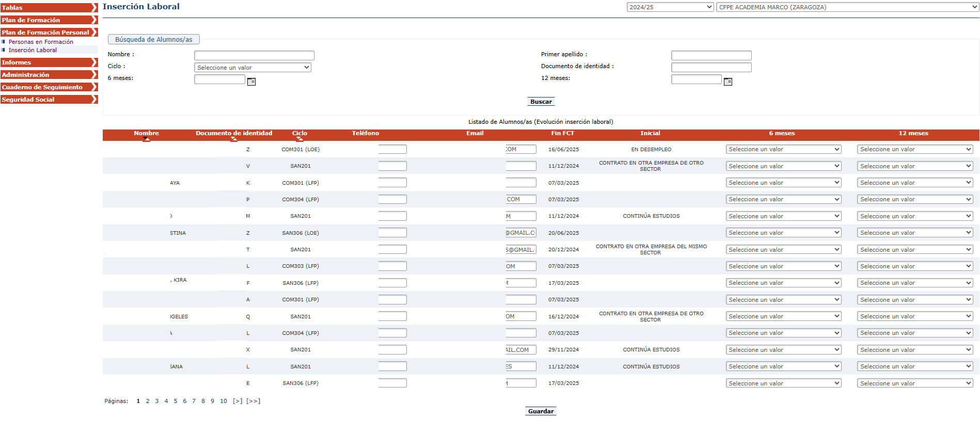Select the 'SAN306 (LOE)' cell
Viewport: 980px width, 435px height.
[301, 233]
